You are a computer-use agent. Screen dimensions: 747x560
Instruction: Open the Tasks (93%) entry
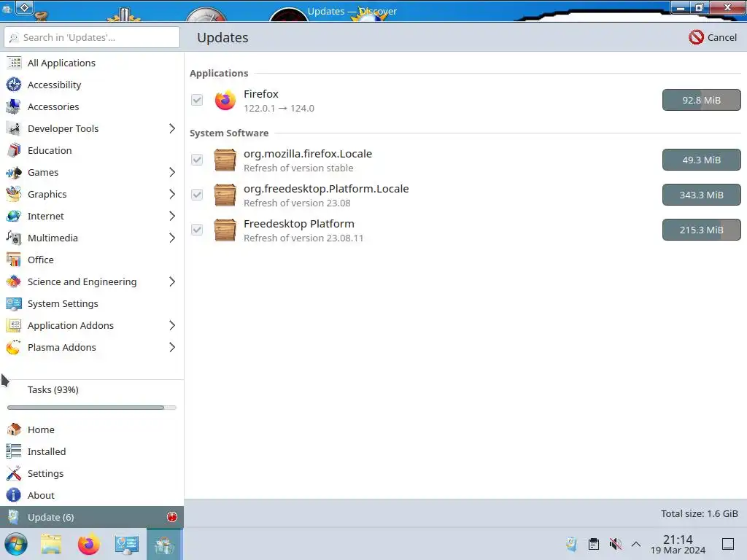(x=53, y=389)
